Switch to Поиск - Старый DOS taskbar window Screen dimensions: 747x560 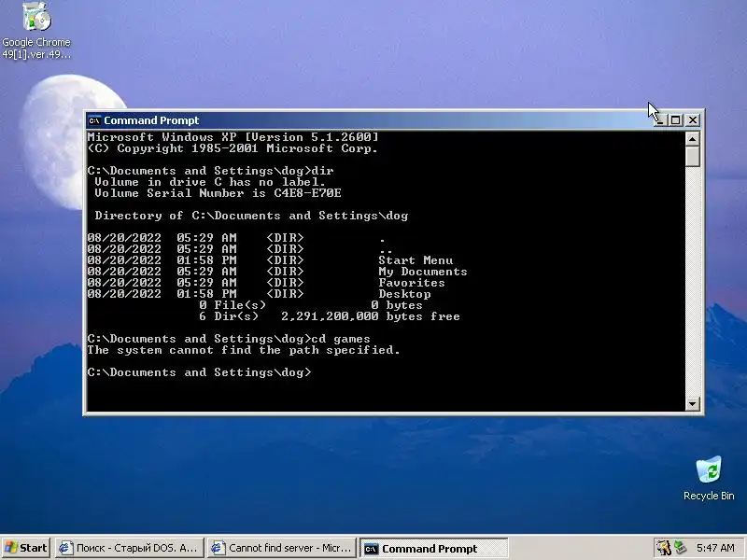pos(130,548)
